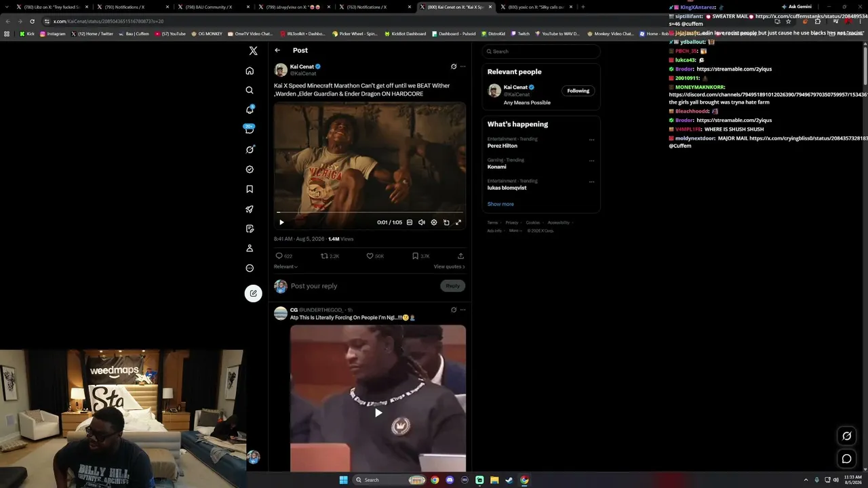Open Profile from X sidebar
The width and height of the screenshot is (868, 488).
tap(250, 248)
